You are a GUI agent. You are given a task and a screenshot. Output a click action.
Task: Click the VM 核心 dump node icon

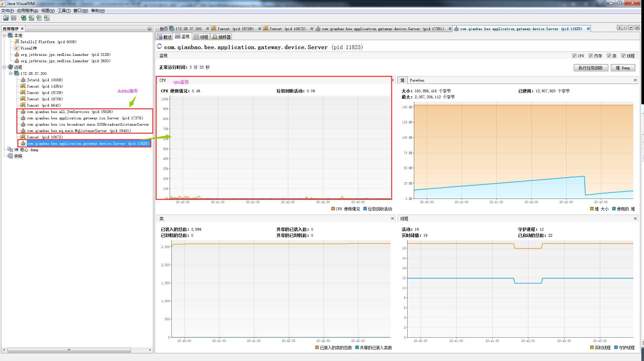(10, 150)
